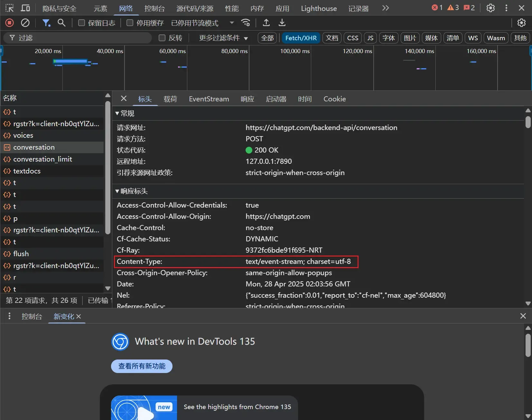Screen dimensions: 532x420
Task: Open the throttling mode dropdown
Action: tap(202, 23)
